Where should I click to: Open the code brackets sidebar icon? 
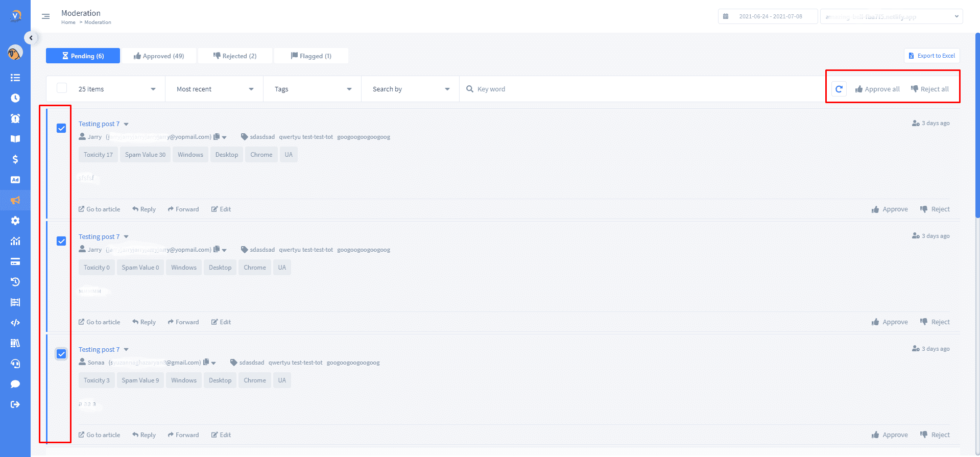click(15, 323)
